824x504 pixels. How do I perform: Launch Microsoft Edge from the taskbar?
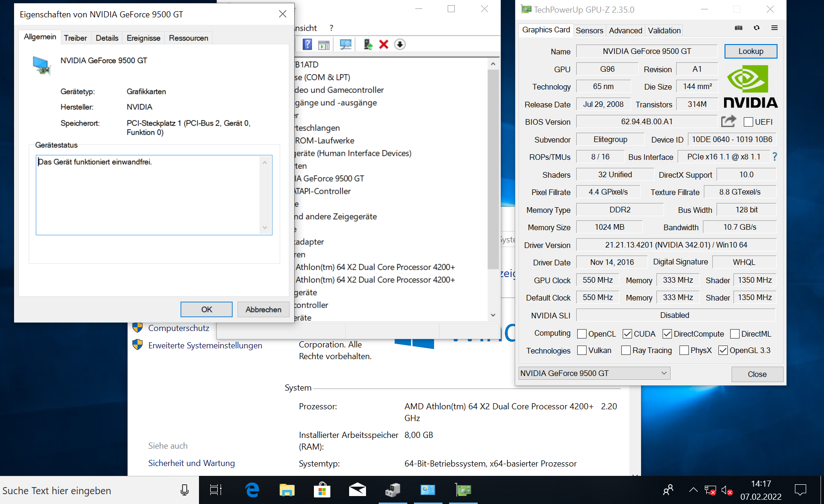coord(252,490)
